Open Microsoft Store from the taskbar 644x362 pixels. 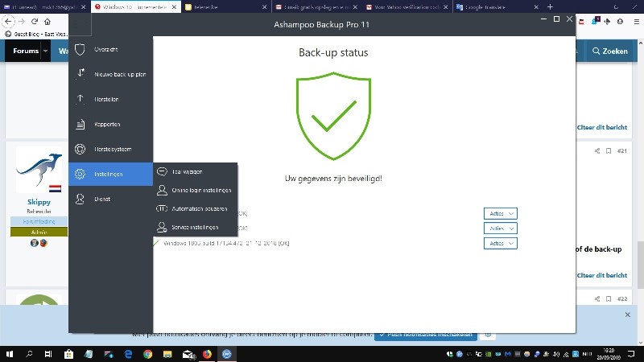click(68, 354)
